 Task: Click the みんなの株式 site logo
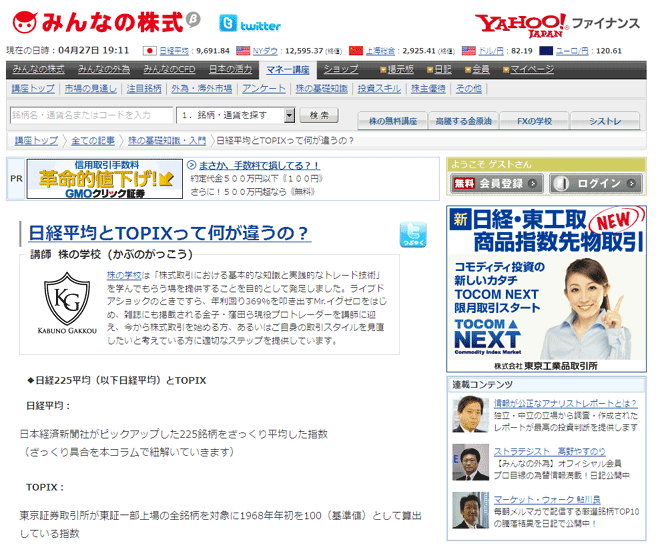pos(100,21)
